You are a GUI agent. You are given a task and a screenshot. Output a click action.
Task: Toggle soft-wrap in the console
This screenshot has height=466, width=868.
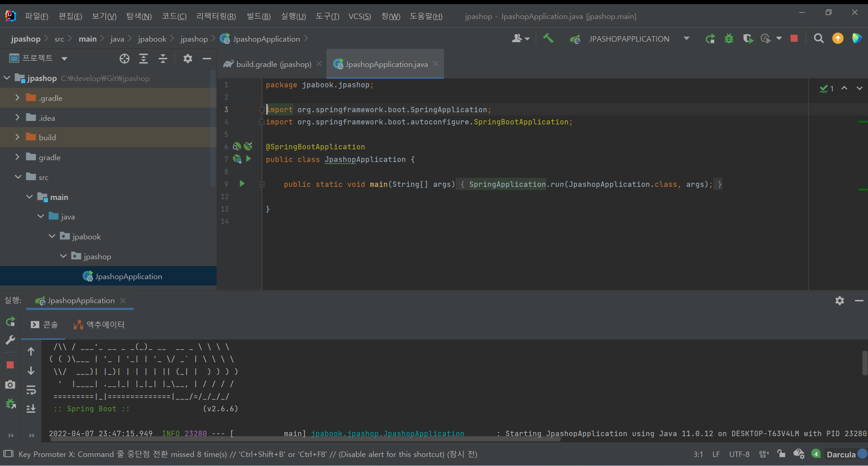[31, 390]
